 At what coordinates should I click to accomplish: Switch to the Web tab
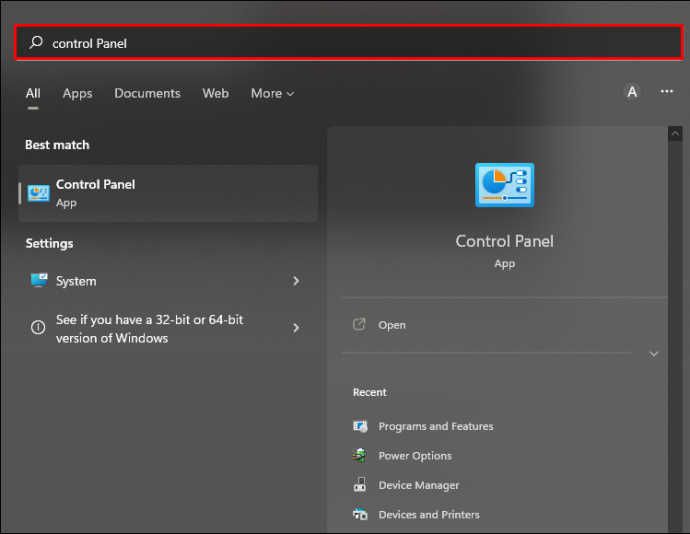pyautogui.click(x=216, y=93)
